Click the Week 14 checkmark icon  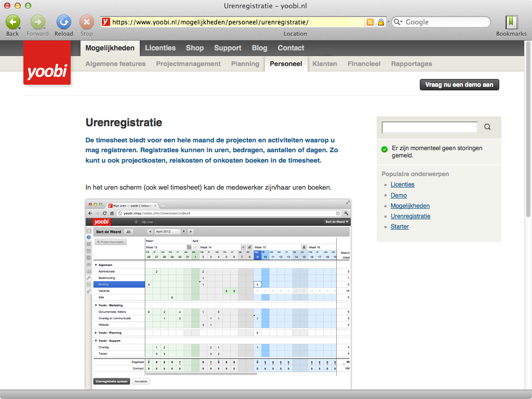pos(243,247)
